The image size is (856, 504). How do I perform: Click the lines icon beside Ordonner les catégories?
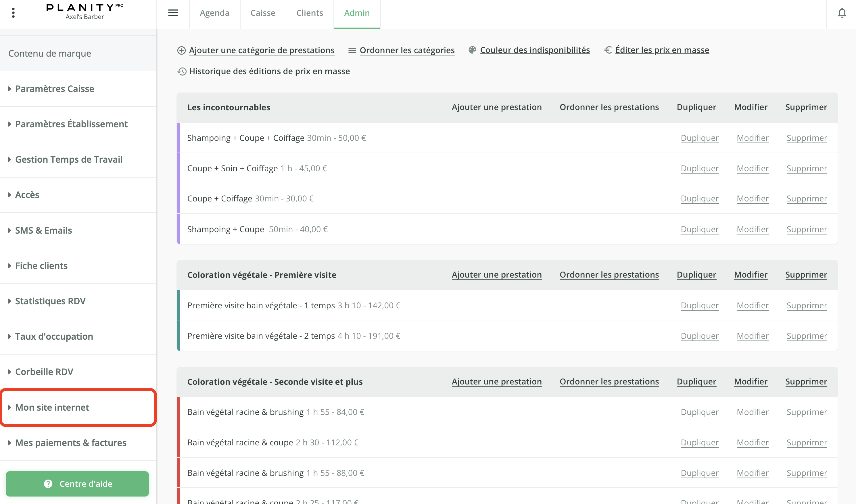(352, 50)
